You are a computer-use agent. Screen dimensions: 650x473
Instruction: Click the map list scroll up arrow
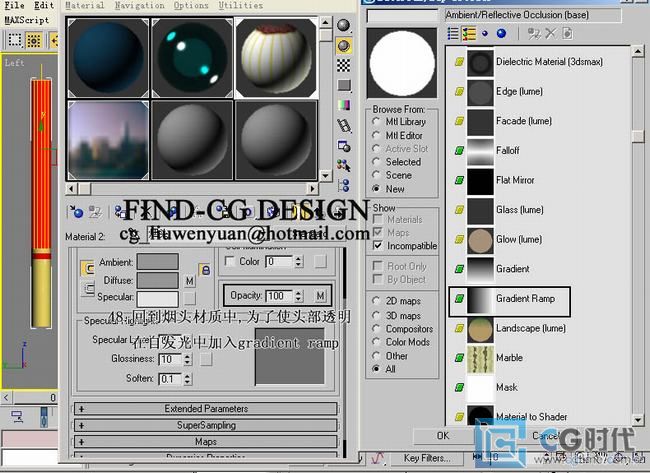(x=638, y=51)
